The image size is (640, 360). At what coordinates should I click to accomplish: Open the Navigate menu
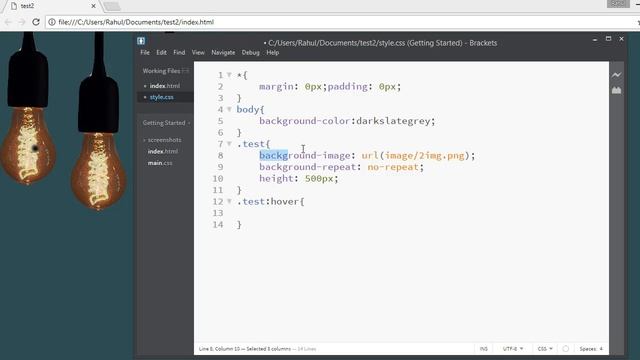(223, 53)
